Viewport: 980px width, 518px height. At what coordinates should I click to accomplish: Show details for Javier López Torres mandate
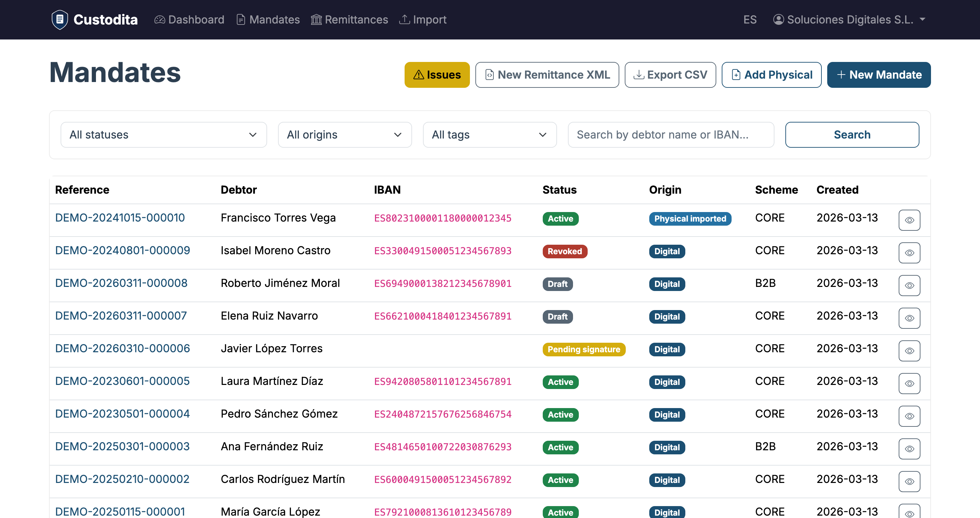909,351
